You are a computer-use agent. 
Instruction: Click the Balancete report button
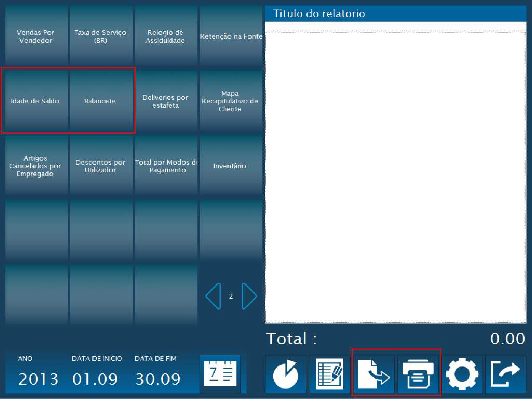(100, 101)
